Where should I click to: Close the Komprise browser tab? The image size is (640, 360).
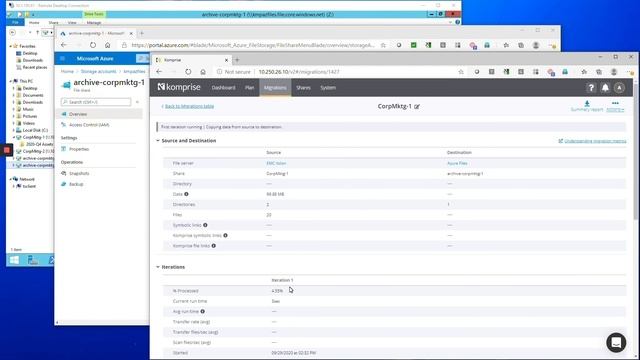click(227, 60)
